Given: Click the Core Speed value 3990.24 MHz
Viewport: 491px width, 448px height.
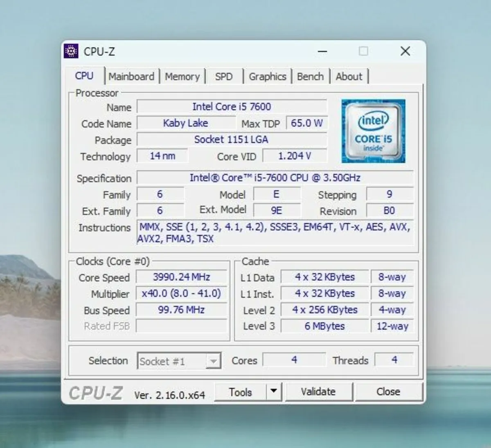Looking at the screenshot, I should [182, 277].
